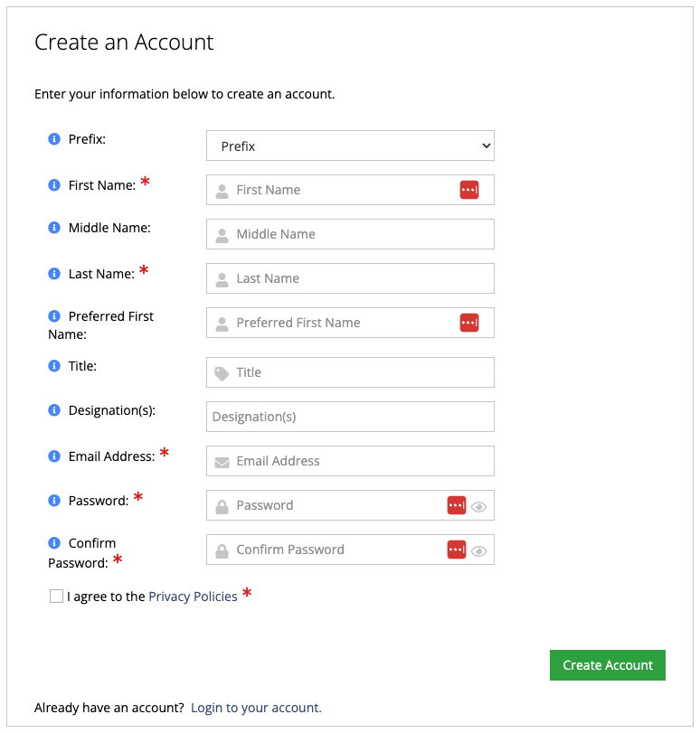Image resolution: width=700 pixels, height=733 pixels.
Task: Show password using the Password eye icon
Action: pos(479,506)
